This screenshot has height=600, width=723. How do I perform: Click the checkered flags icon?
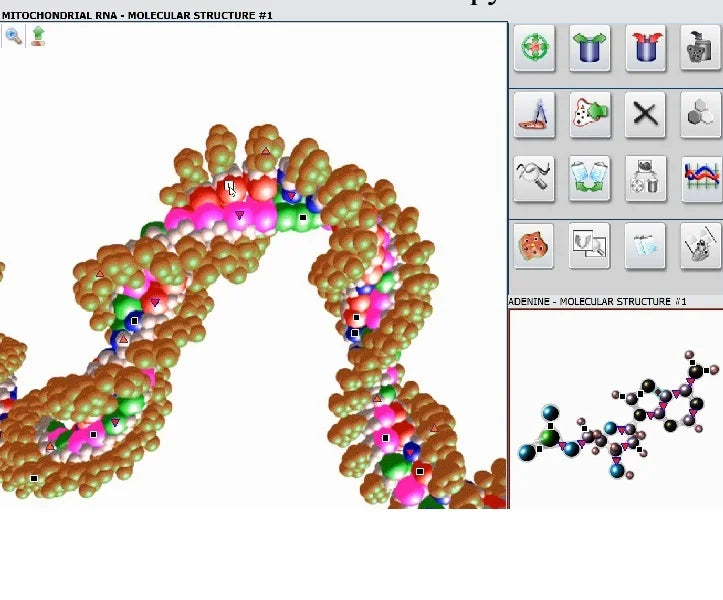(701, 246)
